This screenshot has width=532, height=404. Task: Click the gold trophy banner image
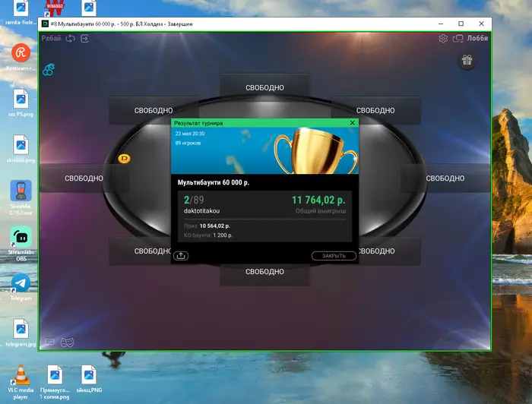point(315,151)
